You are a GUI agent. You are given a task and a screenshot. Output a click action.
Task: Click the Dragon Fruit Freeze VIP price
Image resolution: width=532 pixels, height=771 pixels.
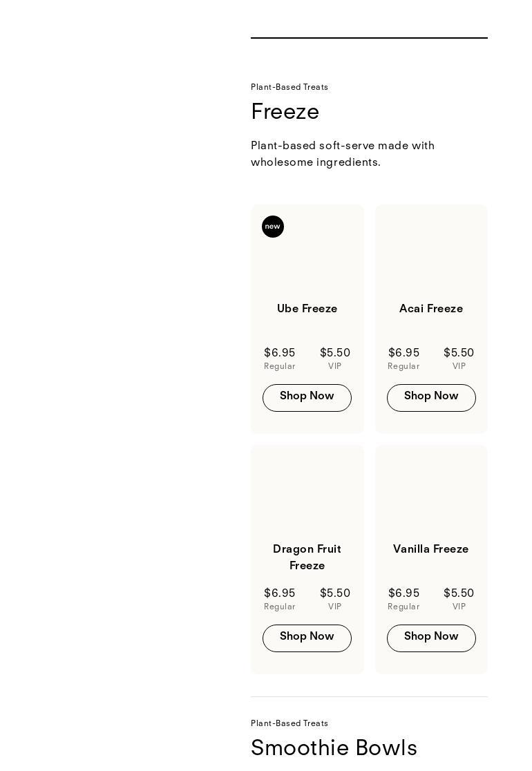pyautogui.click(x=335, y=593)
